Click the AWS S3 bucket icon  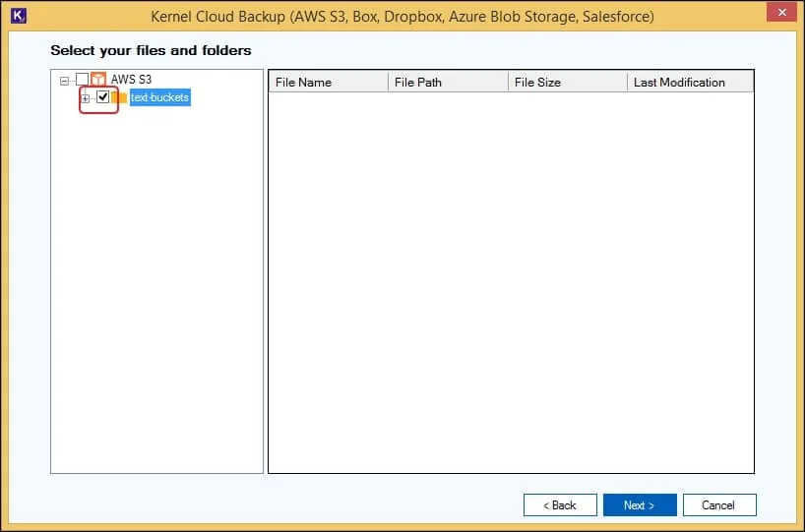[98, 79]
